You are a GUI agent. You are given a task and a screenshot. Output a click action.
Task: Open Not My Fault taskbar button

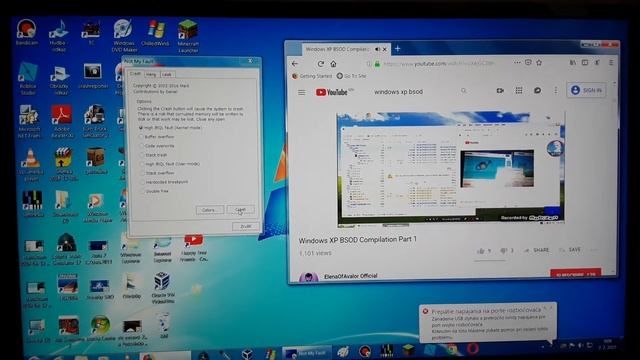[x=306, y=353]
